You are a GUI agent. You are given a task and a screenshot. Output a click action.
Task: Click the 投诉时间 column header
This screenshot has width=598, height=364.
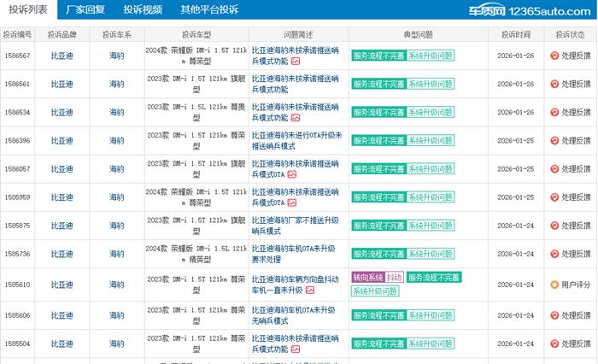515,35
